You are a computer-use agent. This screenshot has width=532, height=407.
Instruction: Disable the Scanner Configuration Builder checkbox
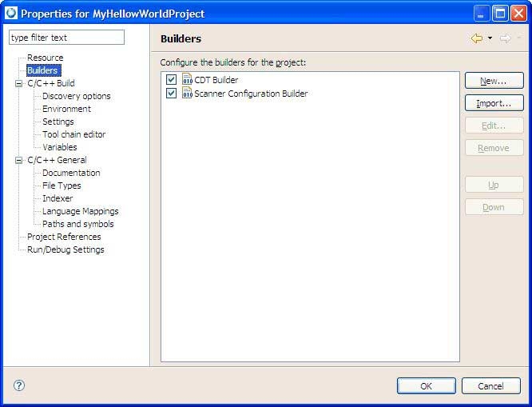click(171, 94)
